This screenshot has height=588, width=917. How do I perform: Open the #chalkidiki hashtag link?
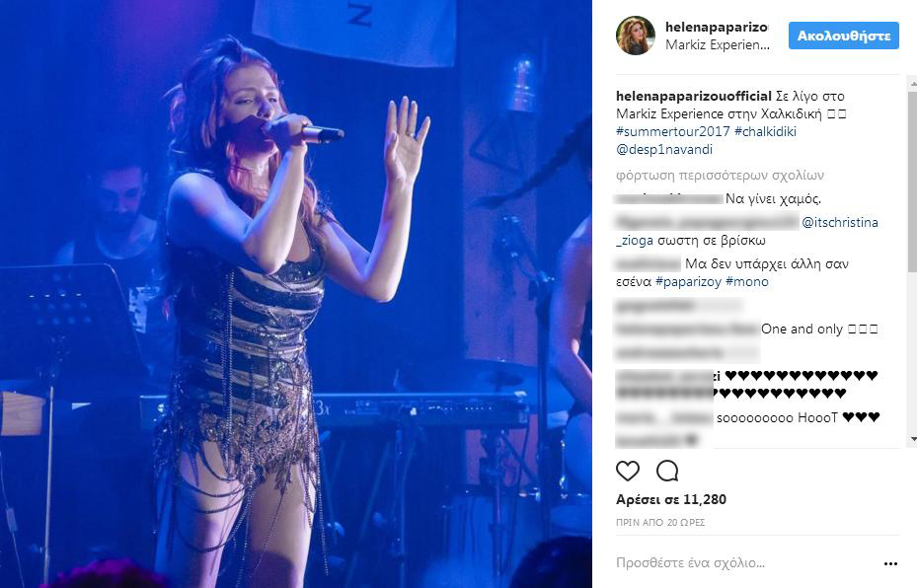(765, 131)
